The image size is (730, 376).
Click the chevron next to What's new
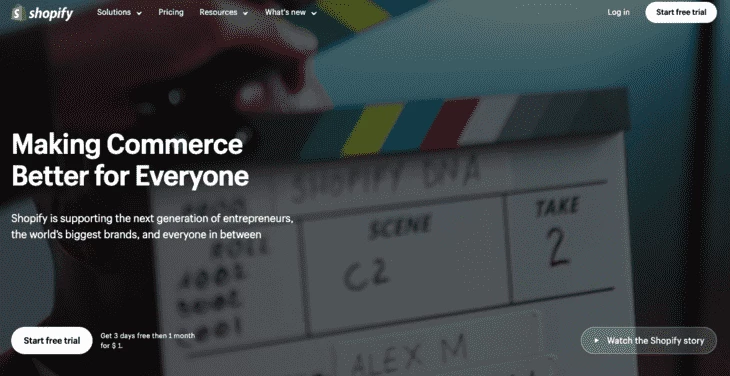tap(314, 13)
